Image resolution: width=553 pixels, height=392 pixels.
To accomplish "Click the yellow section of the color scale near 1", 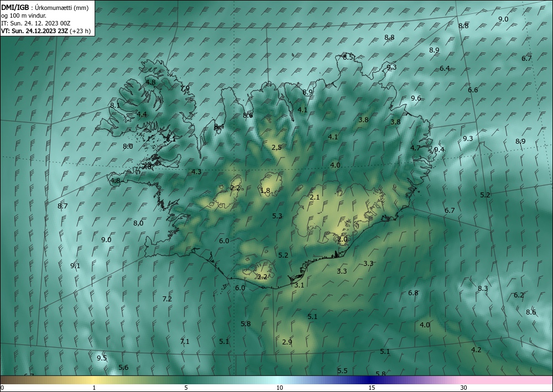I will tap(94, 380).
